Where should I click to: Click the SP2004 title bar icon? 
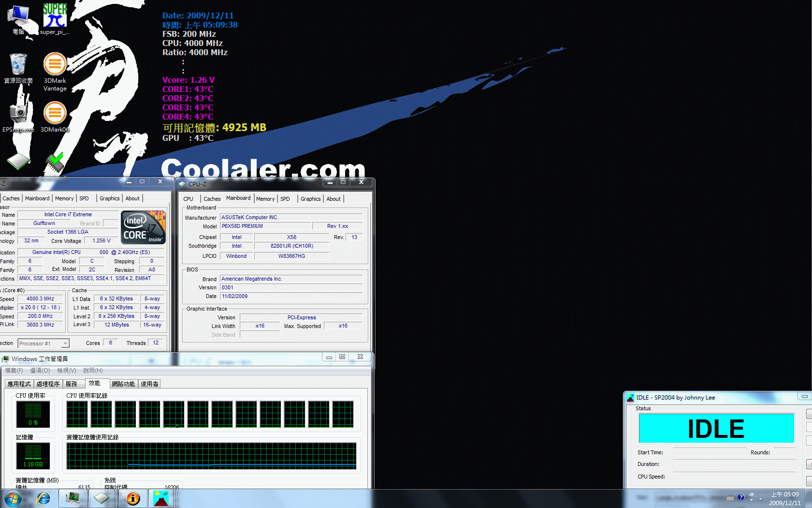coord(630,397)
